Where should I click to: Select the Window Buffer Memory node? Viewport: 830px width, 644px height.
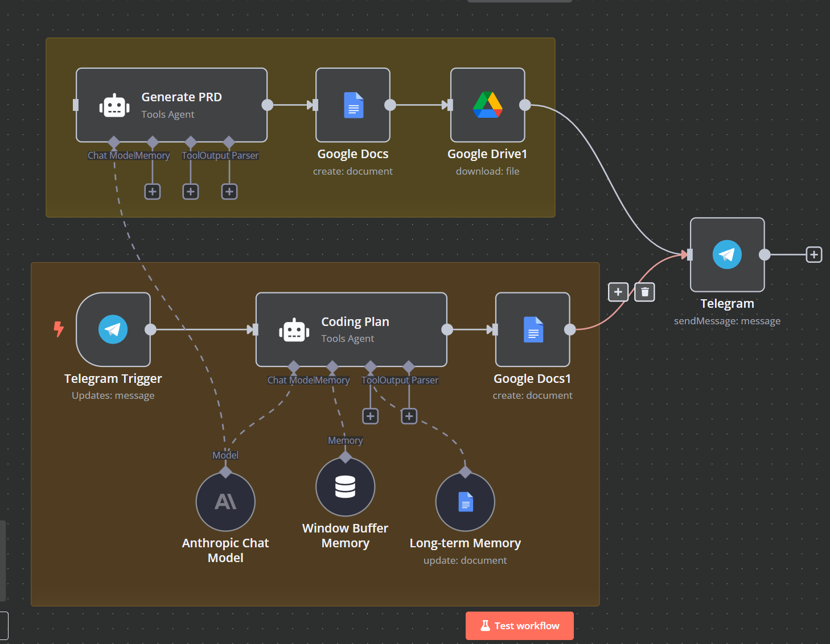345,487
